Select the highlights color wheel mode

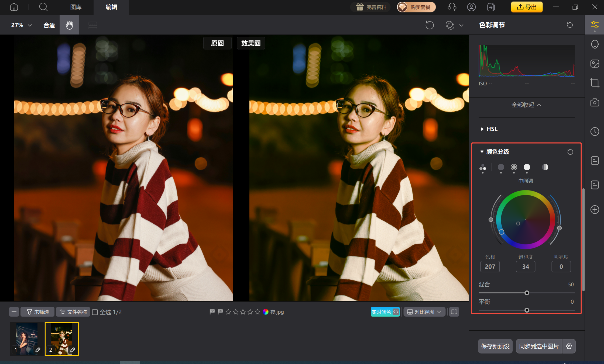click(527, 167)
